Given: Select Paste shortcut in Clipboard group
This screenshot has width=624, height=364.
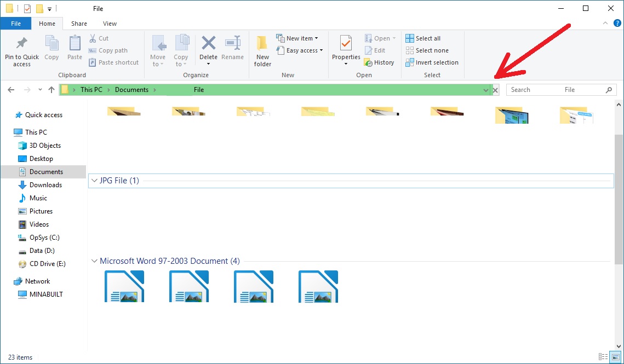Looking at the screenshot, I should click(113, 62).
